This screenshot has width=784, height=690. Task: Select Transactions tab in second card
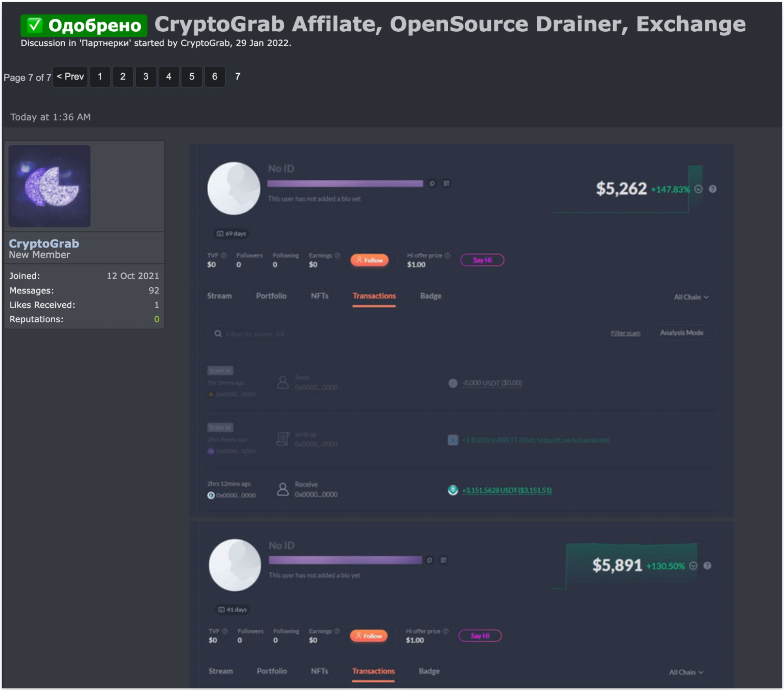tap(373, 671)
